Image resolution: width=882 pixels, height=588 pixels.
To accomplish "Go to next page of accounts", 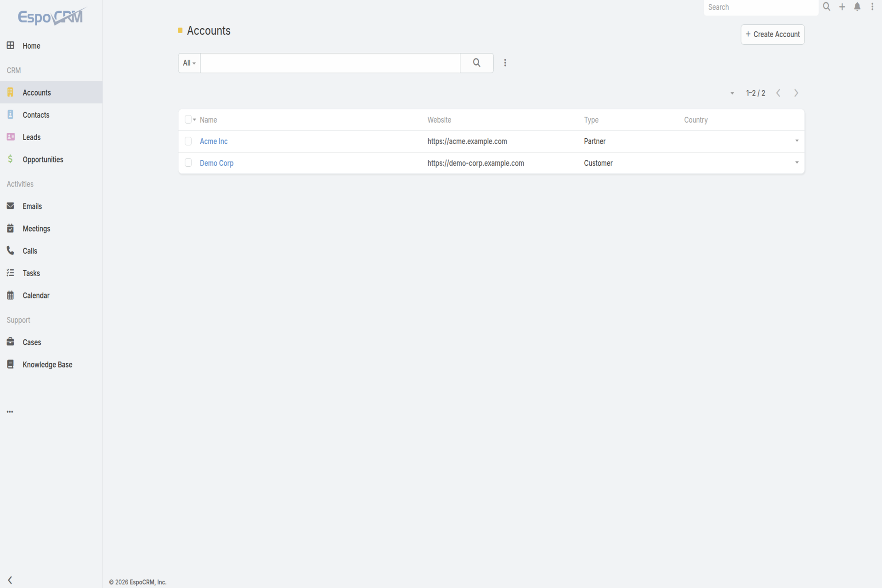I will click(796, 93).
